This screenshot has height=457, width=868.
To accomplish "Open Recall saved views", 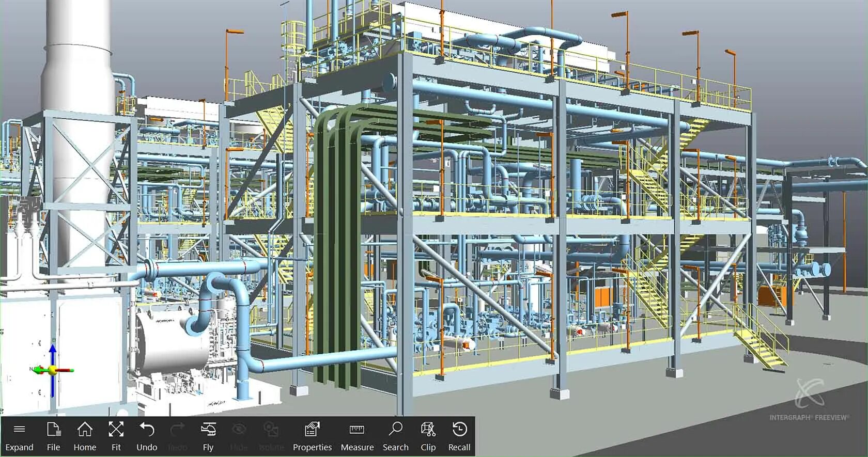I will pyautogui.click(x=459, y=436).
